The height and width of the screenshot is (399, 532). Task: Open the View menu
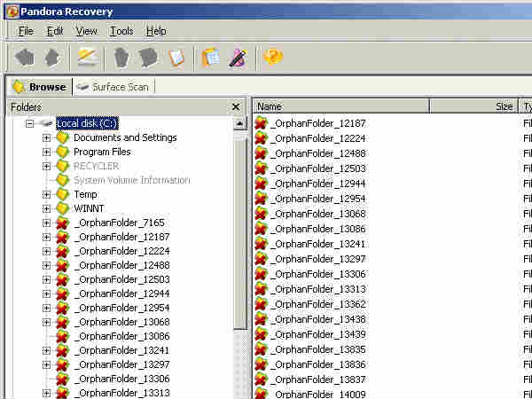pos(86,31)
